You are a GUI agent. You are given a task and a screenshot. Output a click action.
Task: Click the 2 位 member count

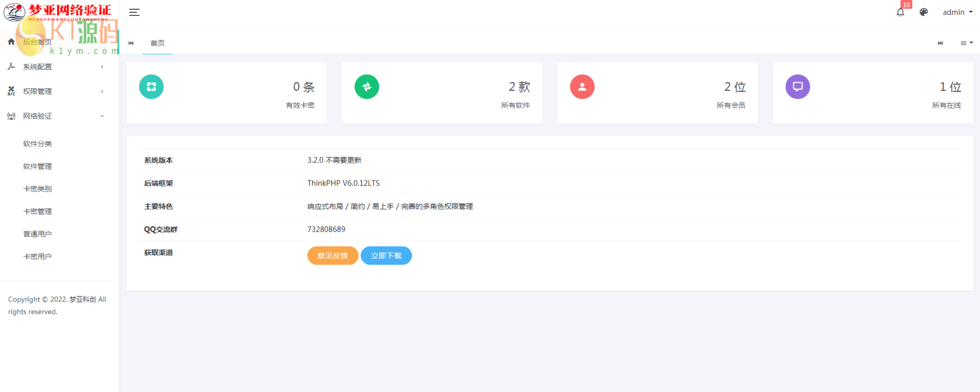click(735, 87)
